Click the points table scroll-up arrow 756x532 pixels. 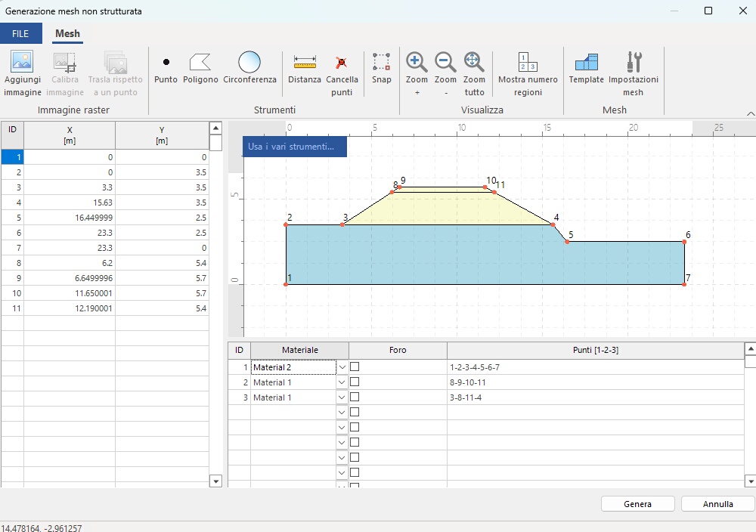[x=215, y=128]
